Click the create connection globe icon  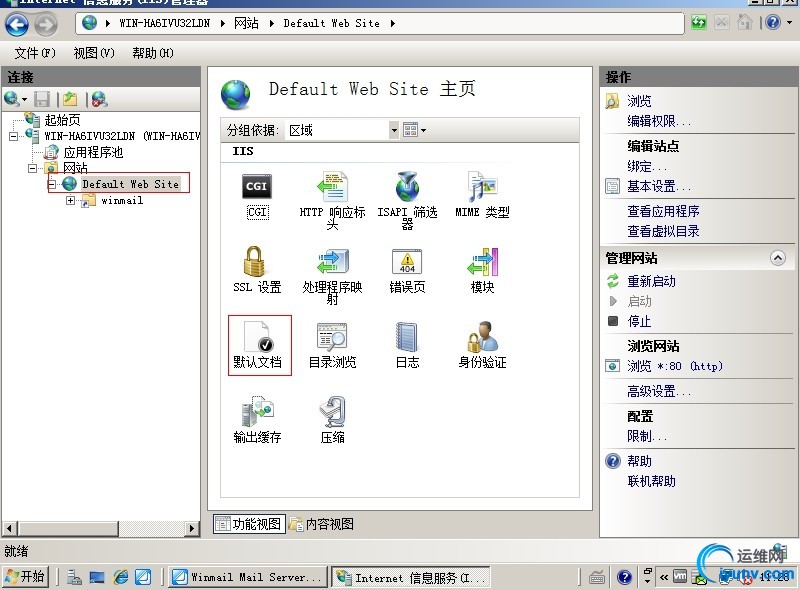coord(11,99)
